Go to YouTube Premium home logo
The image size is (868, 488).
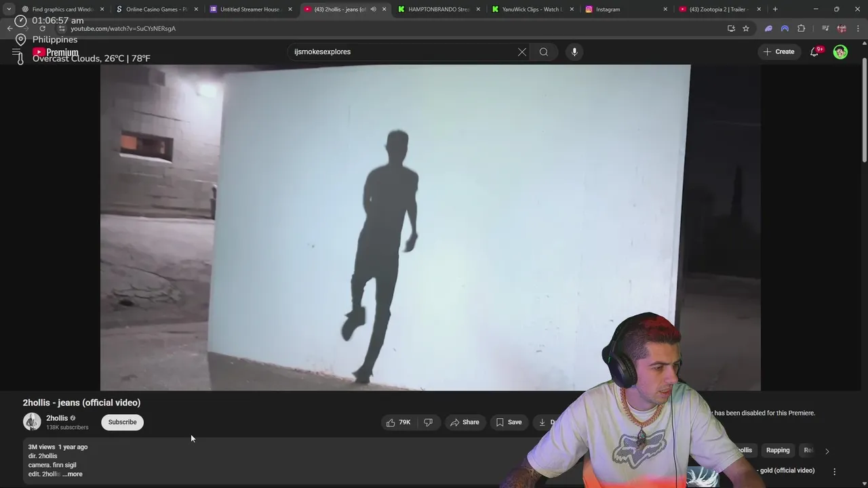[x=56, y=52]
